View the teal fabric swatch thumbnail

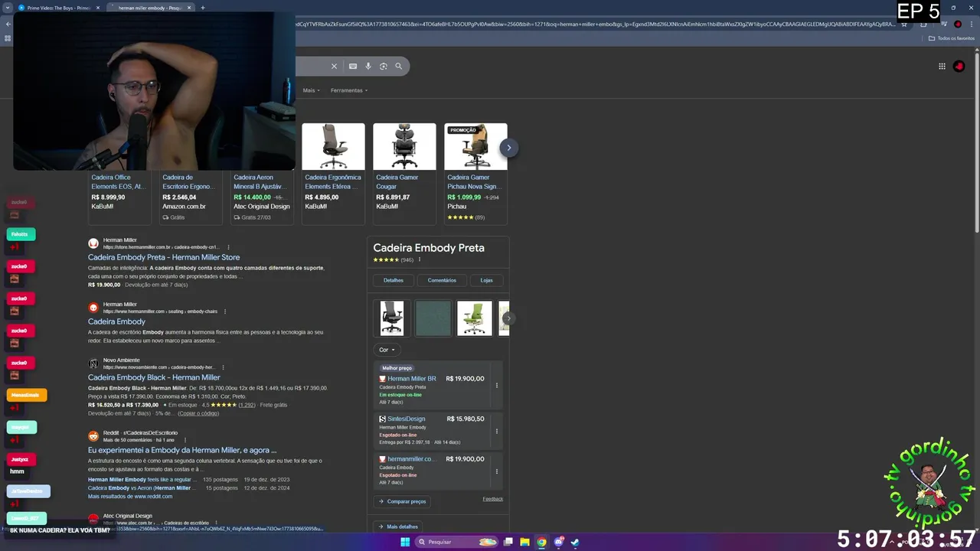[x=433, y=318]
